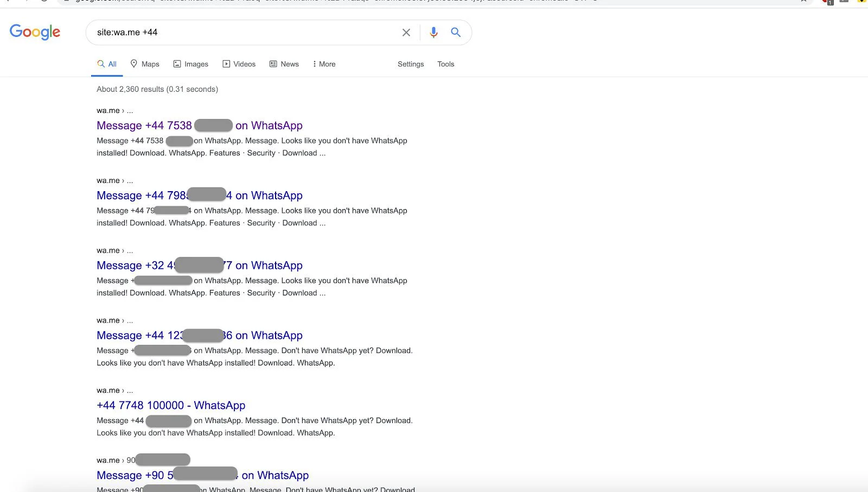868x492 pixels.
Task: Start voice search with microphone icon
Action: coord(433,33)
